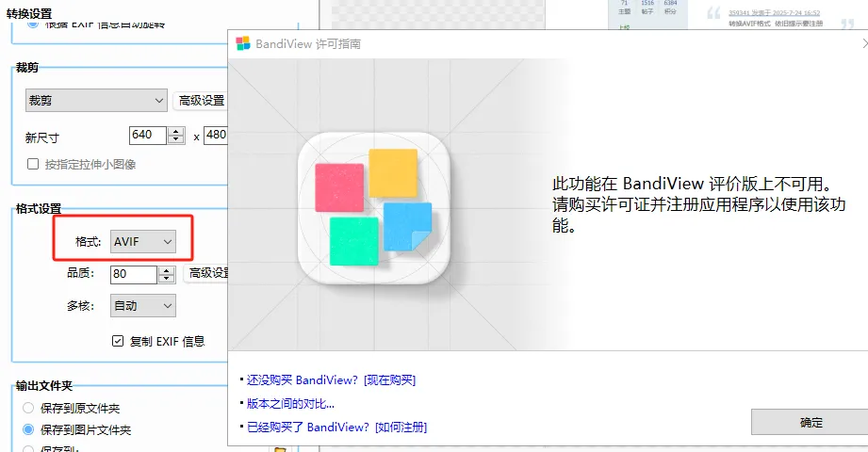Click 高级设置 button next to 品质

pos(206,273)
